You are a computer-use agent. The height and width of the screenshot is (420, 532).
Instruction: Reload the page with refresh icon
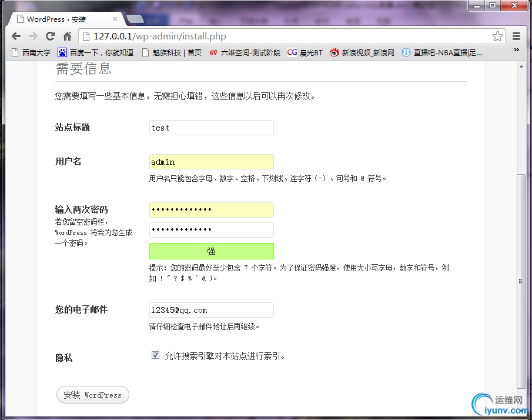(x=50, y=36)
